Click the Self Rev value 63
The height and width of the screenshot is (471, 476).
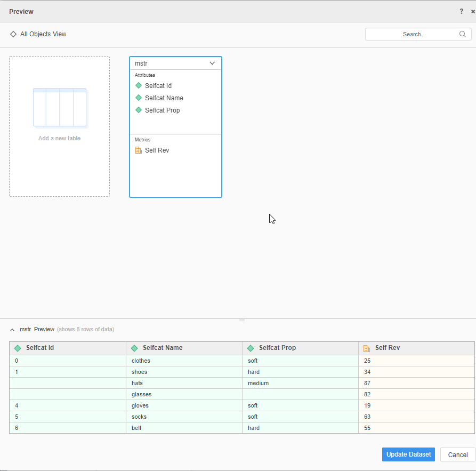(416, 417)
